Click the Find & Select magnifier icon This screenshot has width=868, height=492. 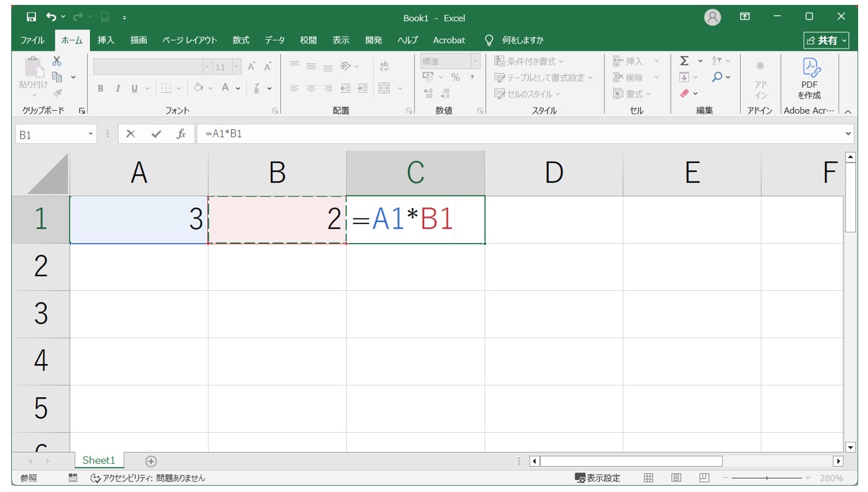717,77
